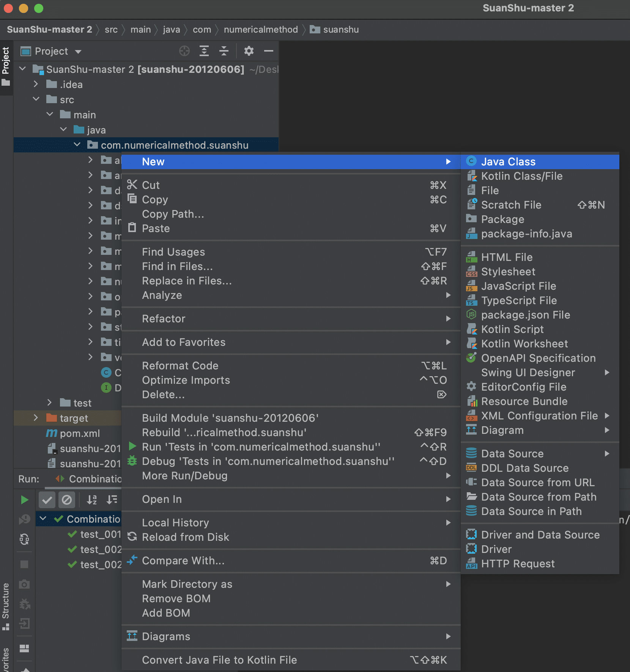The height and width of the screenshot is (672, 630).
Task: Select HTTP Request in New submenu
Action: 540,564
